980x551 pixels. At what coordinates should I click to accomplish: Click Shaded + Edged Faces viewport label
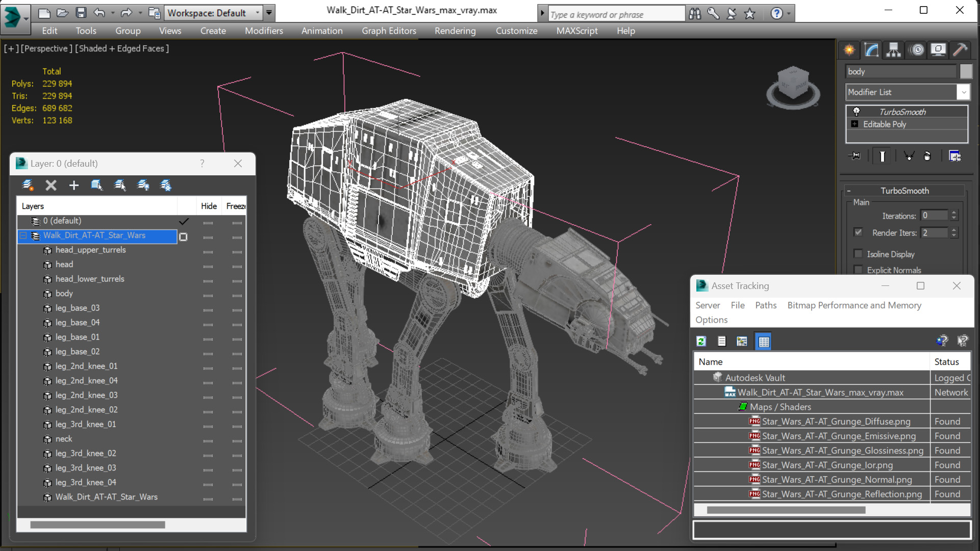[122, 48]
